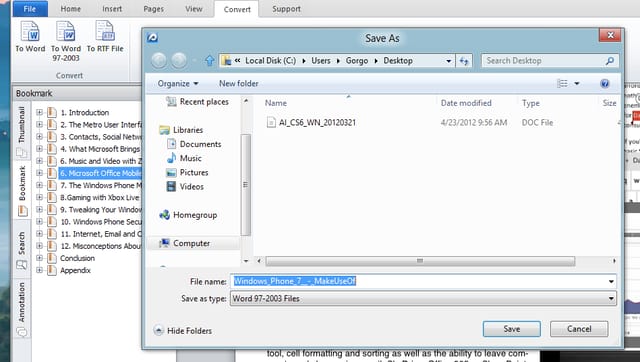
Task: Click the horizontal scrollbar in file list
Action: [420, 261]
